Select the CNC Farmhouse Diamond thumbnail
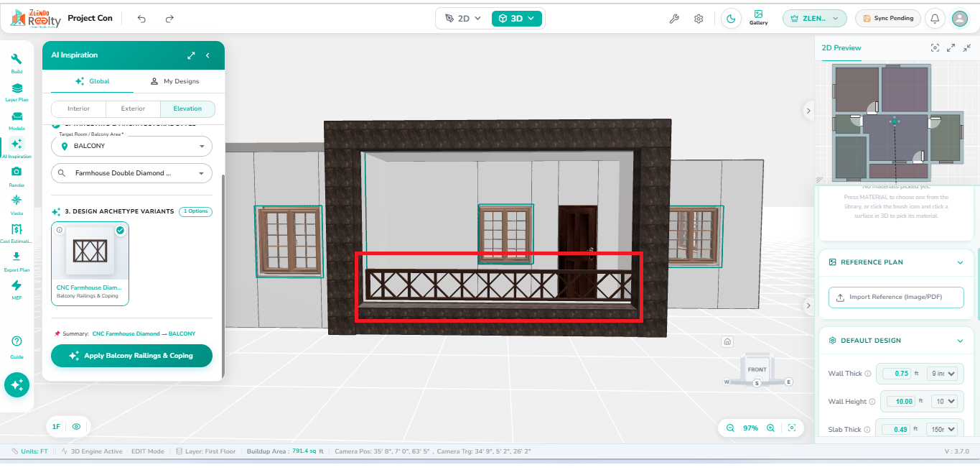The height and width of the screenshot is (470, 980). (90, 251)
